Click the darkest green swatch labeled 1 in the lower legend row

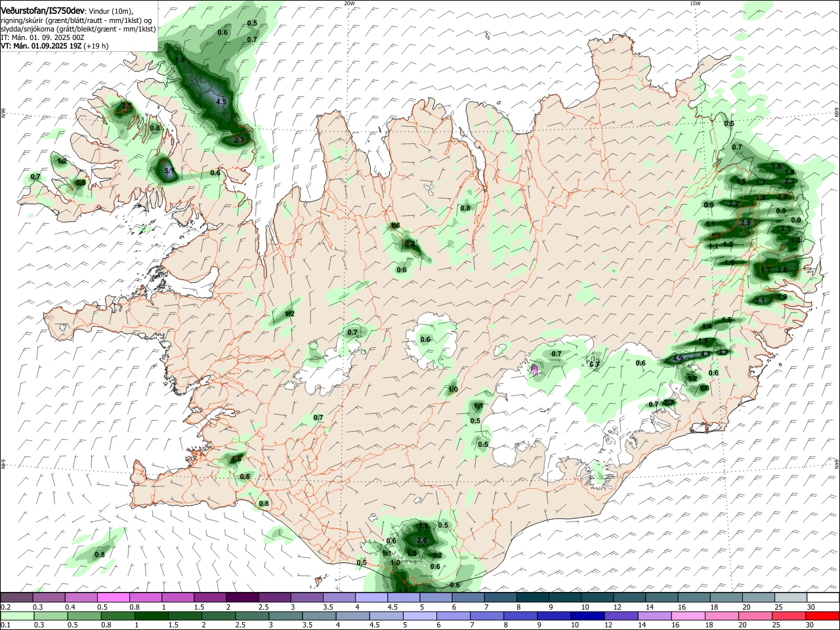point(152,616)
